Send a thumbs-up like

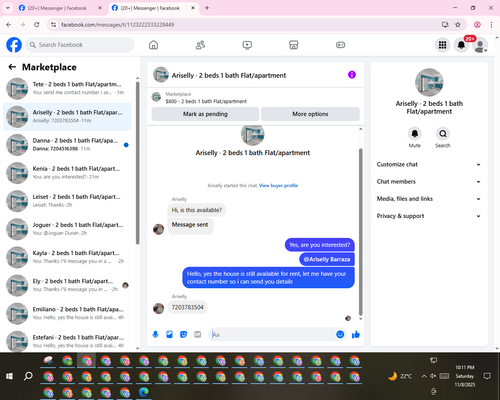356,334
